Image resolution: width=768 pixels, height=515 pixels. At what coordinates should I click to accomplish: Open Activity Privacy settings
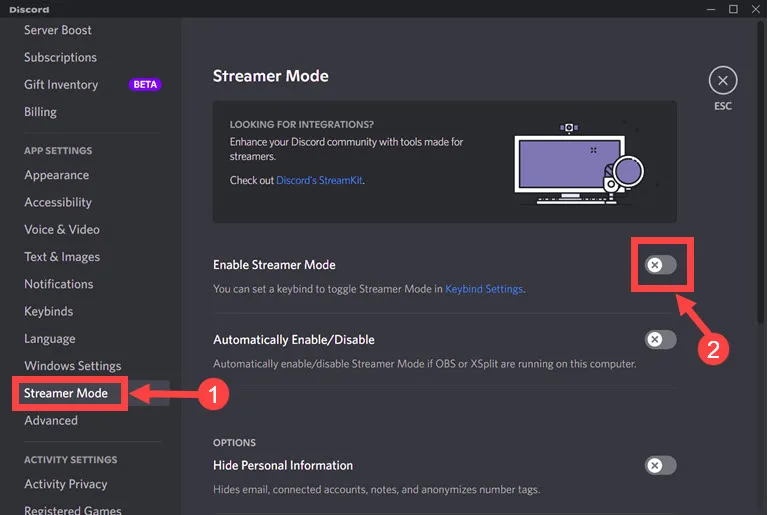(66, 484)
